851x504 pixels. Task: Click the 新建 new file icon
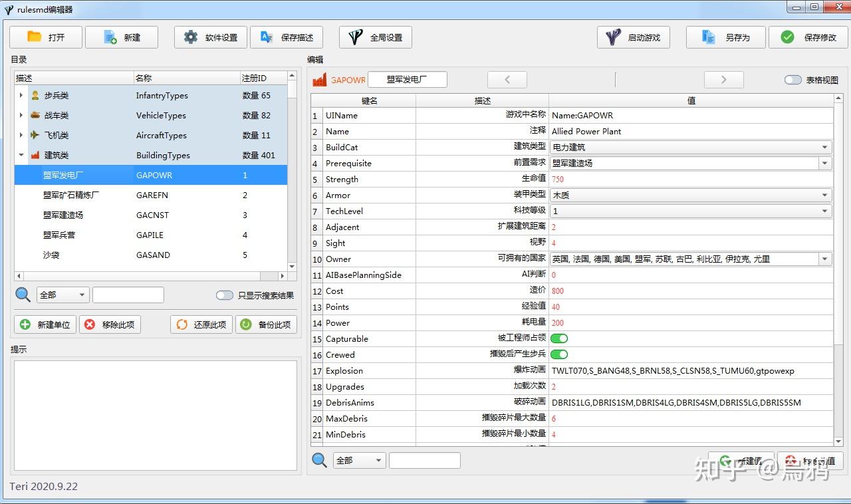point(110,37)
